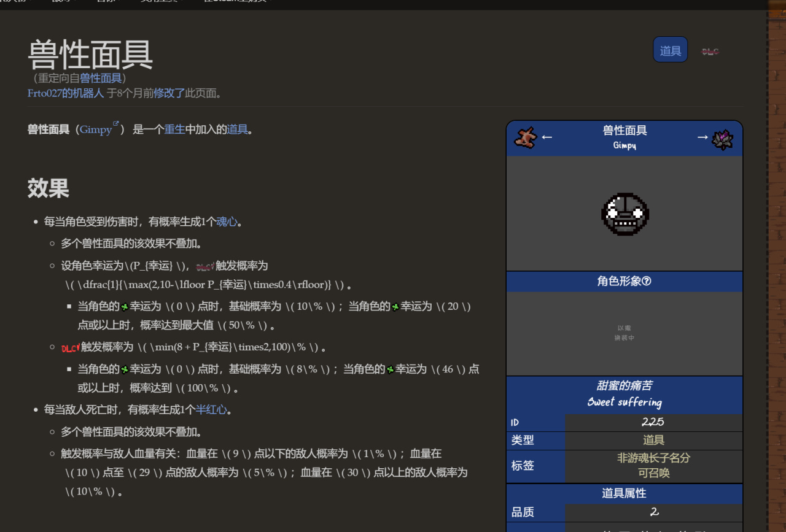This screenshot has height=532, width=786.
Task: Open the Frto027的机器人 user link
Action: [66, 93]
